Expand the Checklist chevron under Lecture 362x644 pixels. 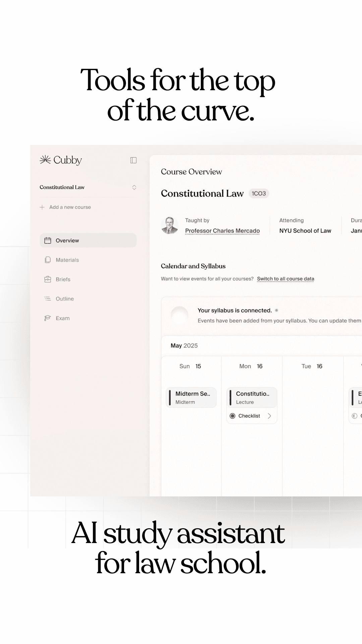click(x=269, y=416)
